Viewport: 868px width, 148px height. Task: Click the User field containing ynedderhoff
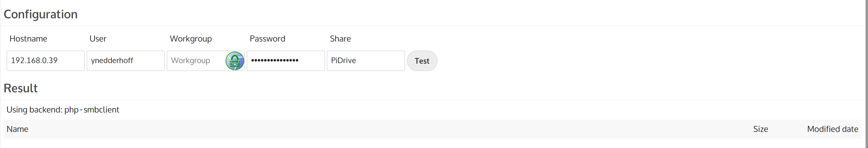click(x=125, y=61)
